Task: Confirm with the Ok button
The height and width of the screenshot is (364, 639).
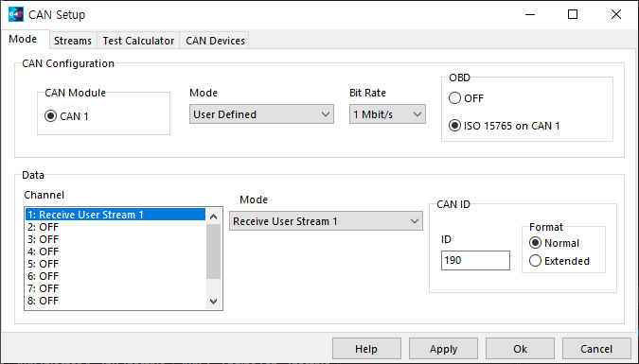Action: [520, 349]
